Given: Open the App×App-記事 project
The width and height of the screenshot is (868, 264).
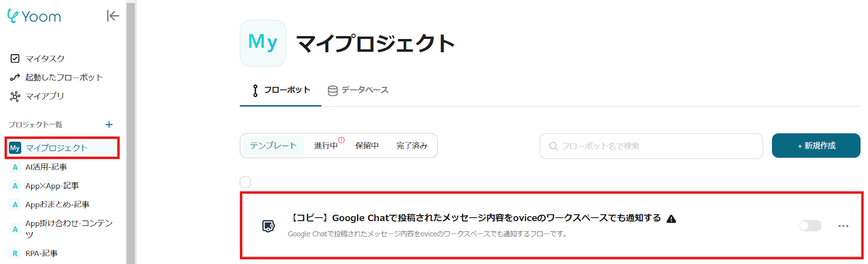Looking at the screenshot, I should tap(52, 186).
